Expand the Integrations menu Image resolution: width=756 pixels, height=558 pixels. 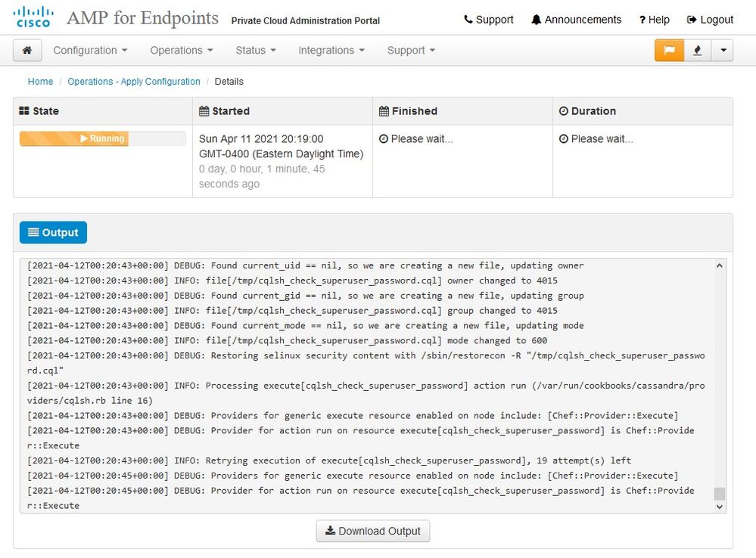coord(331,50)
